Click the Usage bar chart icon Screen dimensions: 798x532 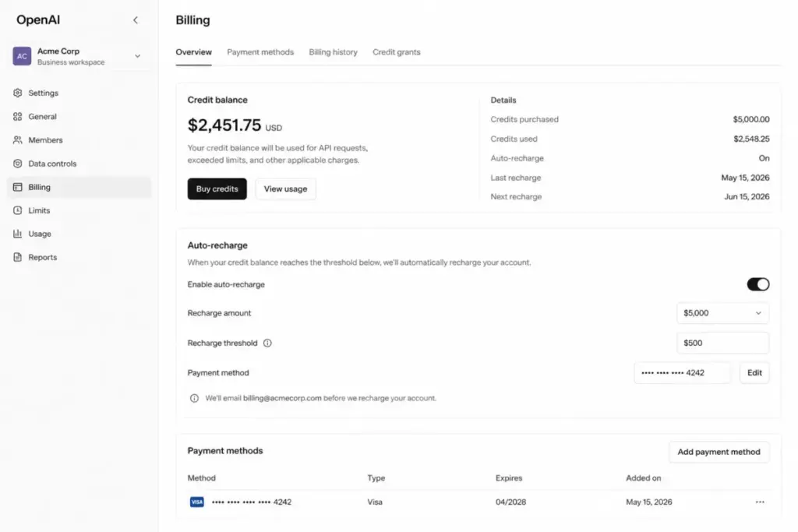(18, 234)
